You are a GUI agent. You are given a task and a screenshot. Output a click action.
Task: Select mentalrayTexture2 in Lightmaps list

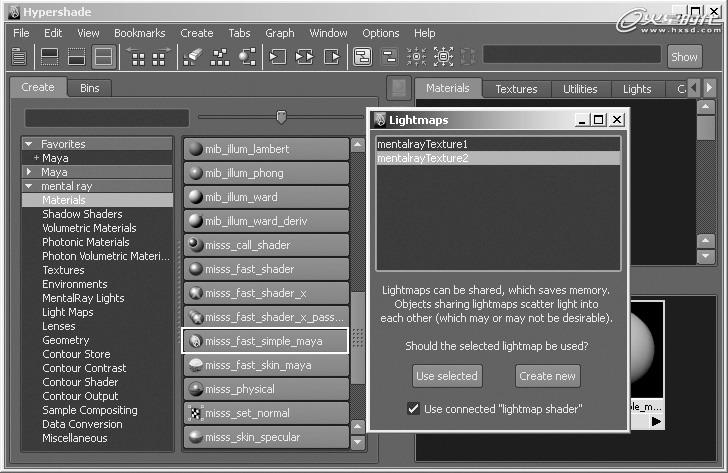[x=498, y=158]
